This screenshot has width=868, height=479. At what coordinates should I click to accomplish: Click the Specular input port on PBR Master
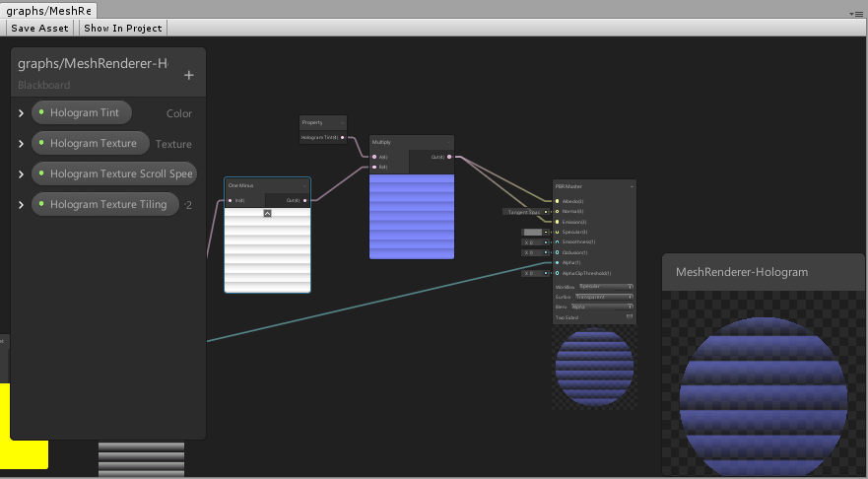557,232
